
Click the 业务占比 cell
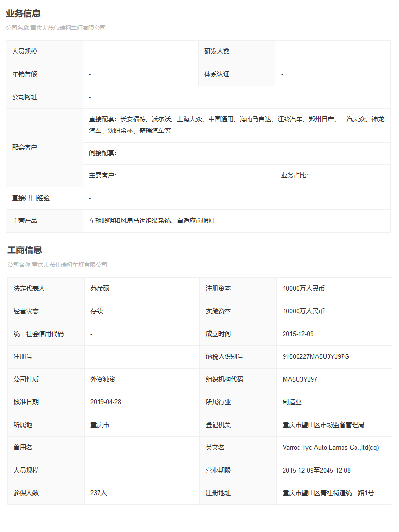pos(332,176)
